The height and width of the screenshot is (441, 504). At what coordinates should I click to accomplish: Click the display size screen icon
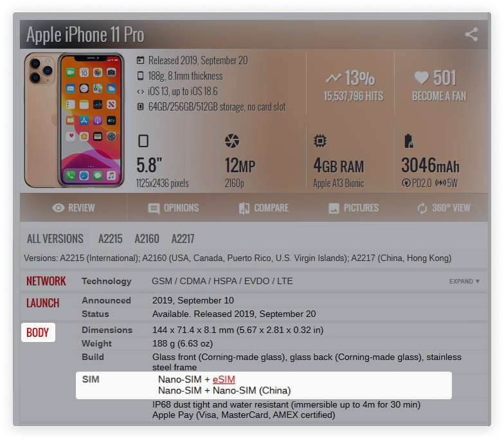(x=143, y=141)
